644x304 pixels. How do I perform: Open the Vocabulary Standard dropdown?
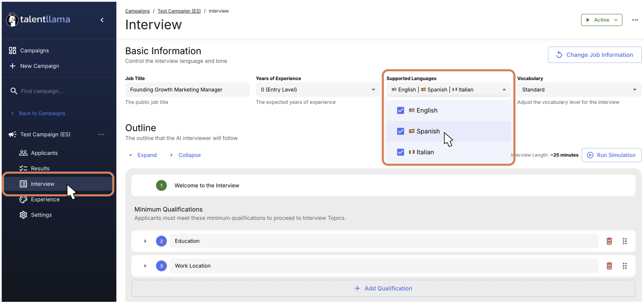tap(579, 90)
